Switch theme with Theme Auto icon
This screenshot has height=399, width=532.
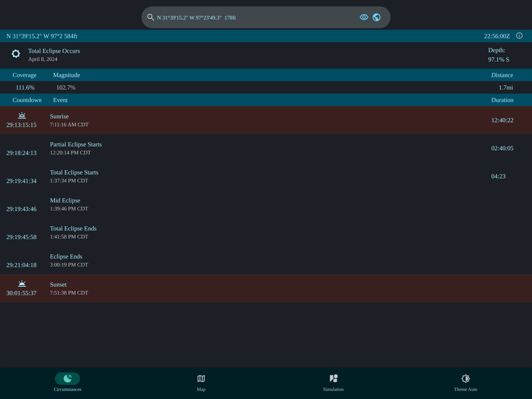(465, 378)
